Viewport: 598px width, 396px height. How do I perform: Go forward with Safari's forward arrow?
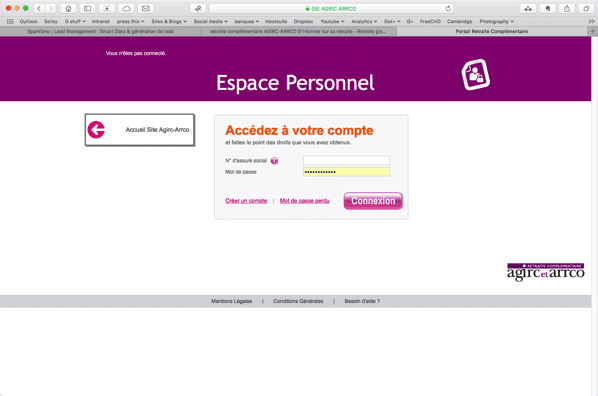click(50, 8)
